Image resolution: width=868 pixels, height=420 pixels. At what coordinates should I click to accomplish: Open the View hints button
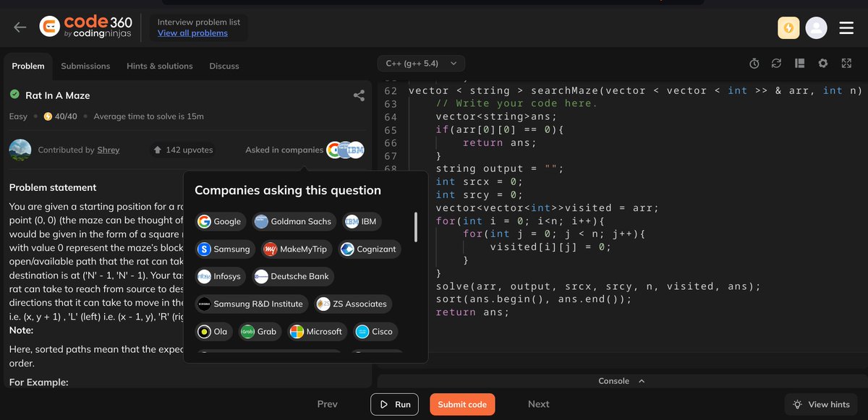pyautogui.click(x=821, y=404)
